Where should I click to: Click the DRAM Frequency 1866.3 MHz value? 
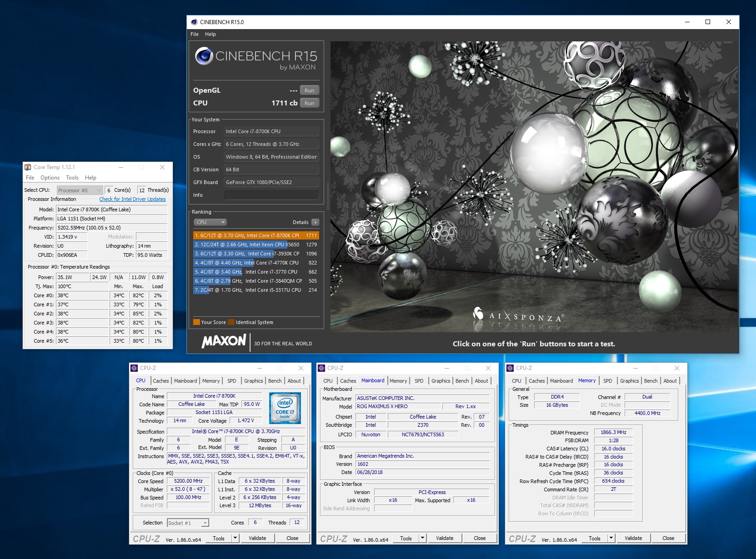tap(613, 432)
